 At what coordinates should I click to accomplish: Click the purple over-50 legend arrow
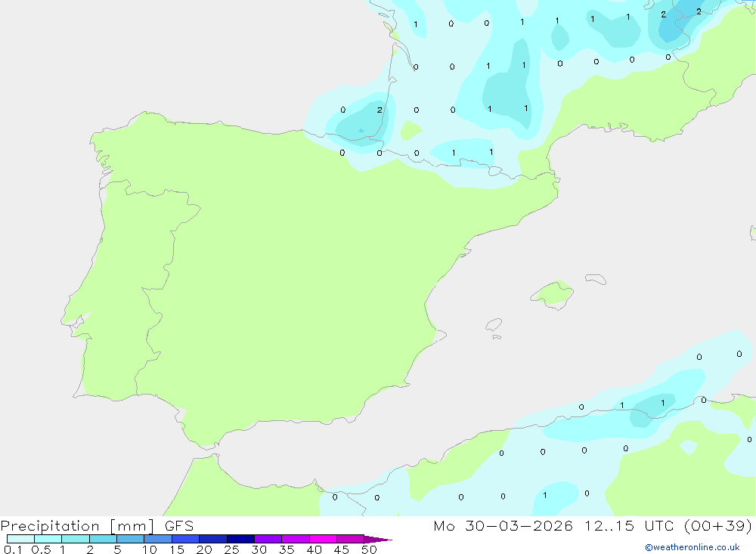pos(377,539)
